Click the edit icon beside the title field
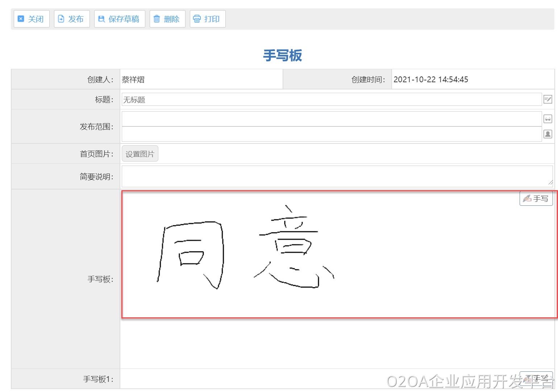This screenshot has width=558, height=392. [547, 99]
